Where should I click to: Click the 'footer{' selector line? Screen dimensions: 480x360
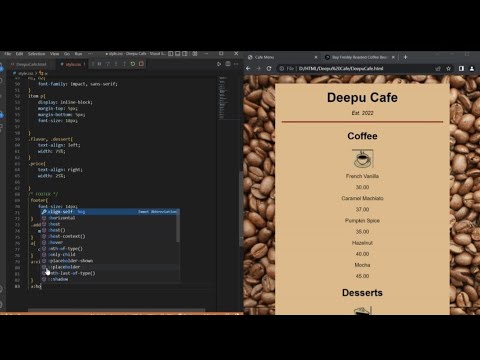[x=39, y=200]
